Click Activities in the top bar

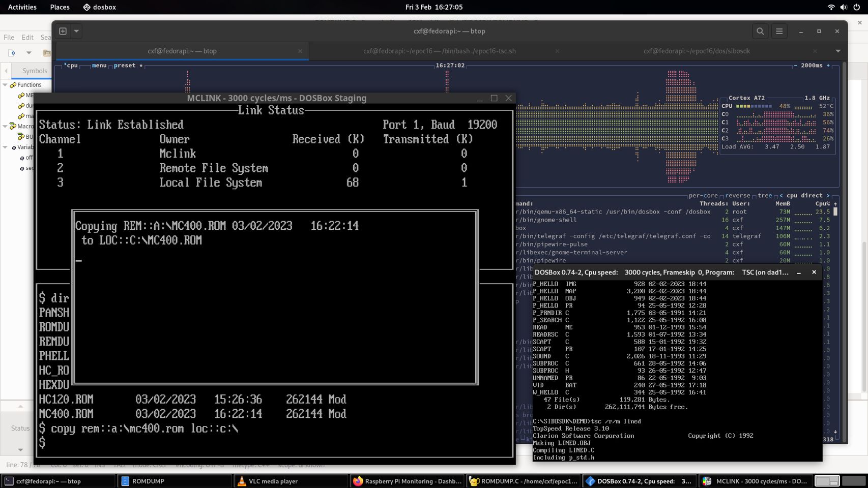click(22, 7)
